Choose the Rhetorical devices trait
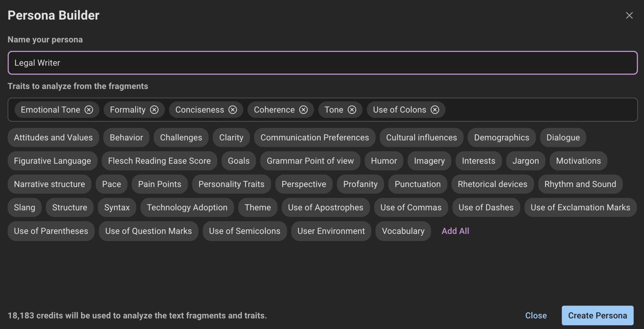 tap(492, 184)
